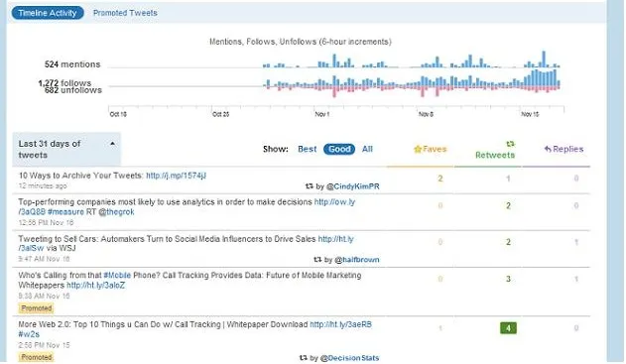Open the http://ht.ly/3aloZ link
Screen dimensions: 626x364
[96, 285]
